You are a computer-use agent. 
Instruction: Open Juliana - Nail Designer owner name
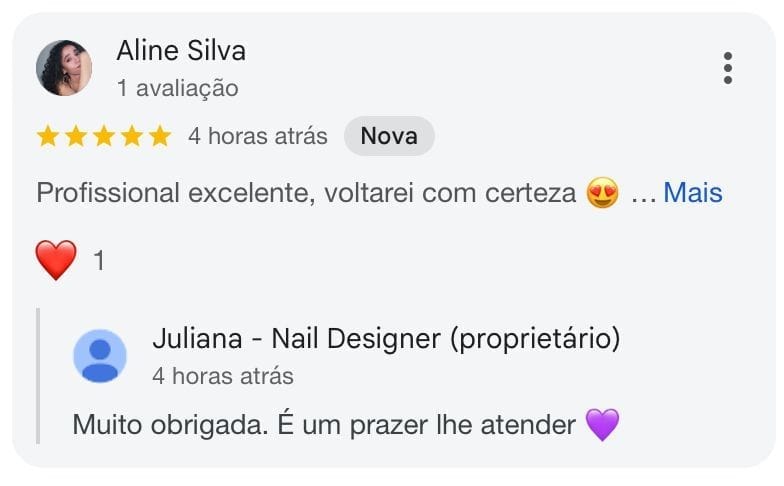pyautogui.click(x=386, y=339)
